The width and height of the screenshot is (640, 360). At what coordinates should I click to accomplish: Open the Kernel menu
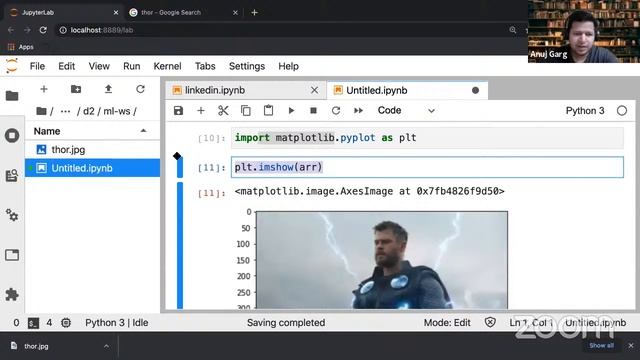[x=167, y=66]
